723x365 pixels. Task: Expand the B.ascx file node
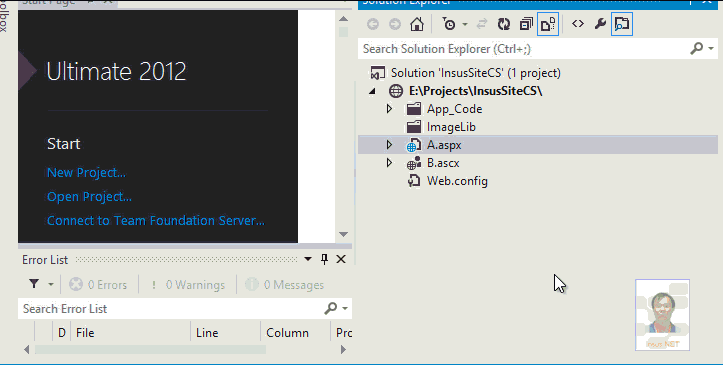point(389,163)
